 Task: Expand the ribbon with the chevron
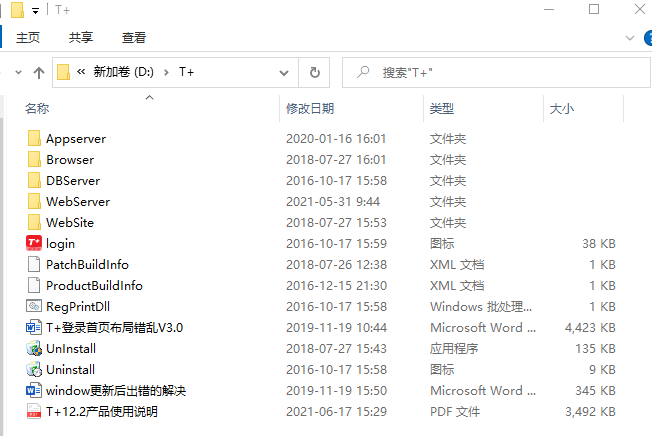click(630, 38)
